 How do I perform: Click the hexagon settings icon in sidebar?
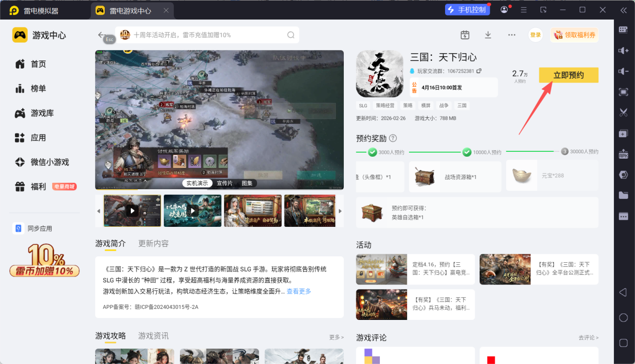[x=623, y=175]
